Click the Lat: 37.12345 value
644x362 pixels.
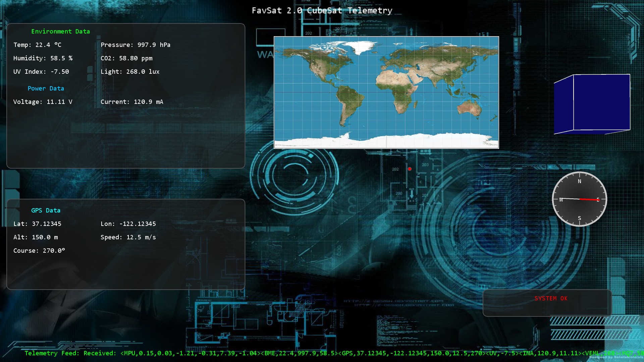tap(37, 224)
